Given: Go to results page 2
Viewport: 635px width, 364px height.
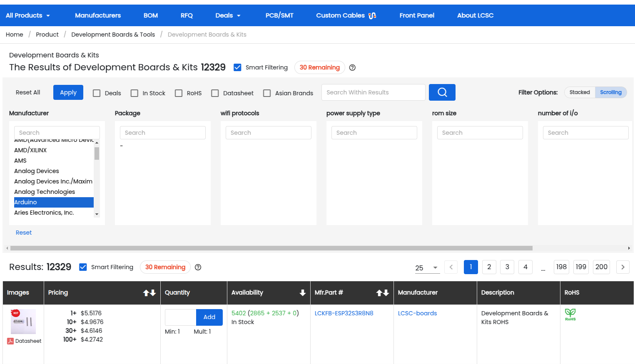Looking at the screenshot, I should tap(489, 267).
